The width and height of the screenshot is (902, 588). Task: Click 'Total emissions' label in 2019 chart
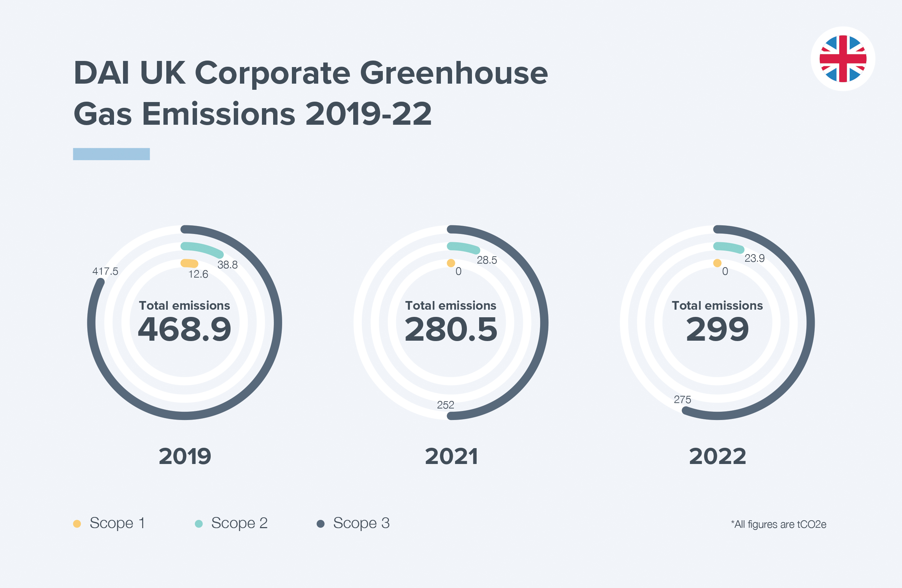(x=185, y=306)
